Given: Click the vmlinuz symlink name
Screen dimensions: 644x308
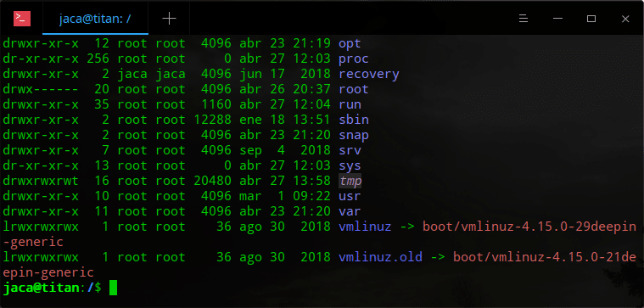Looking at the screenshot, I should tap(365, 227).
